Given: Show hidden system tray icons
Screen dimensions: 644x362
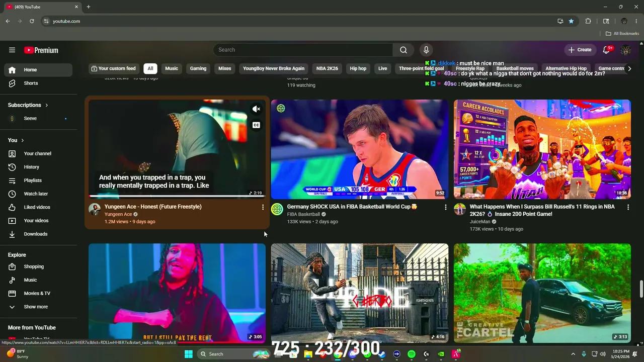Looking at the screenshot, I should (x=573, y=354).
